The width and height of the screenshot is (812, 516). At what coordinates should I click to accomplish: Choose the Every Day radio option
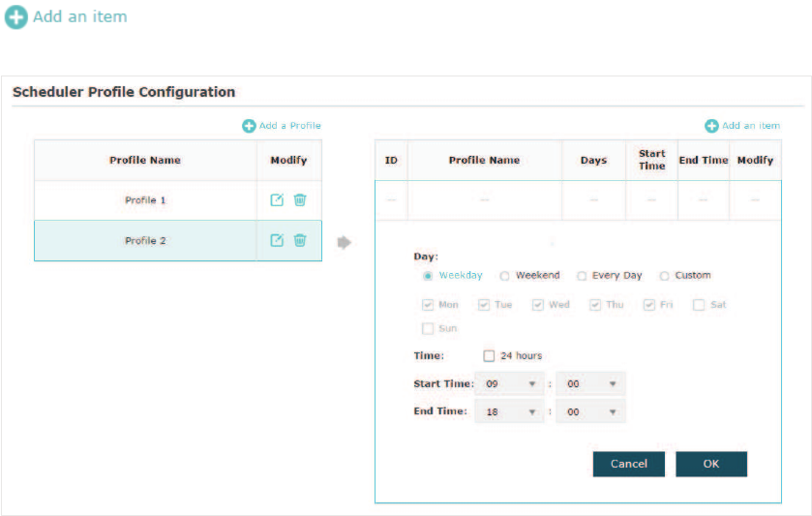(x=582, y=276)
